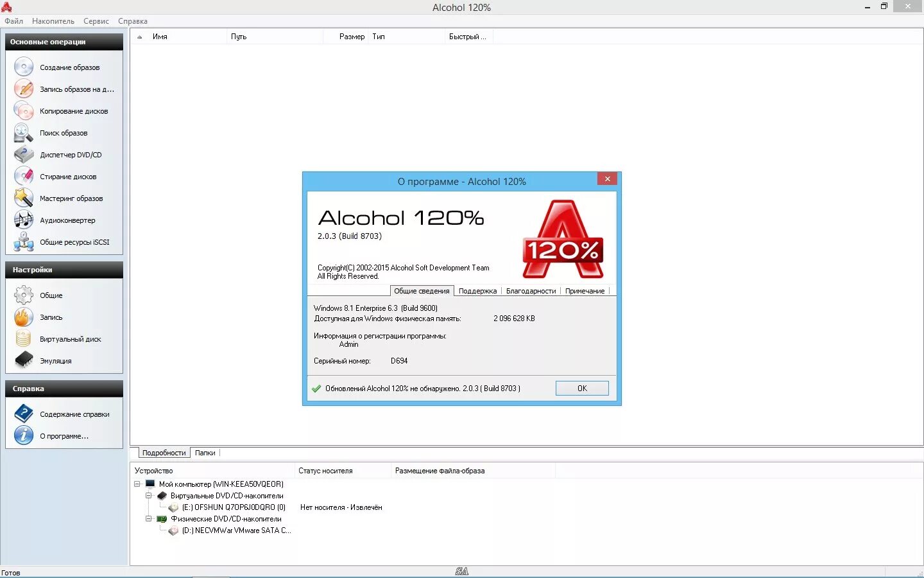Switch to the Поддержка tab
The width and height of the screenshot is (924, 578).
(x=477, y=291)
